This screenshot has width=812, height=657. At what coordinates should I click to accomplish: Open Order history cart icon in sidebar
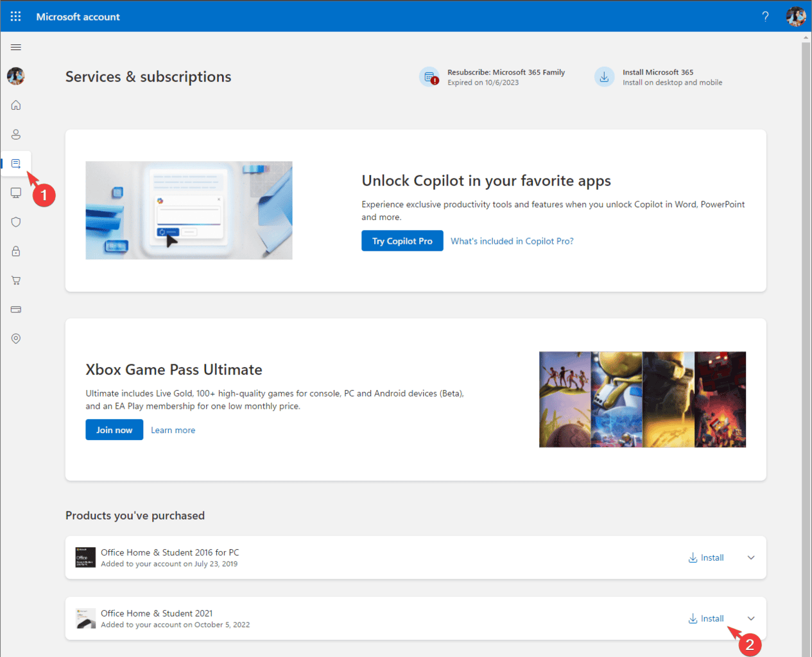pos(16,280)
